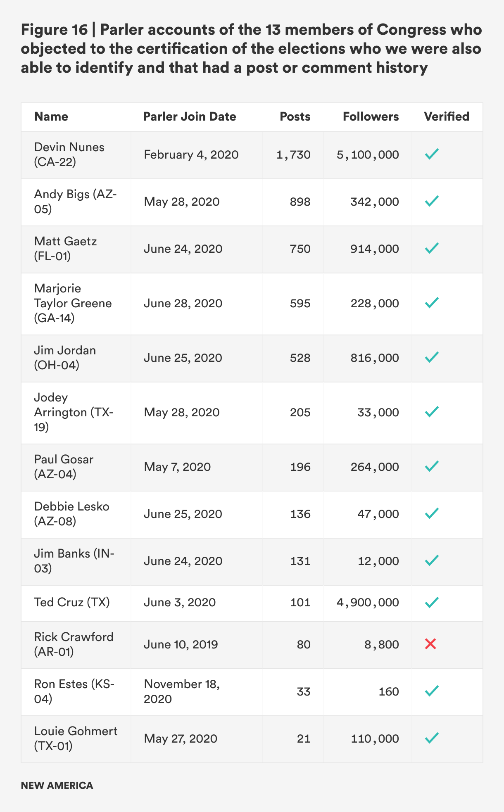Click the Name column header

(x=51, y=117)
